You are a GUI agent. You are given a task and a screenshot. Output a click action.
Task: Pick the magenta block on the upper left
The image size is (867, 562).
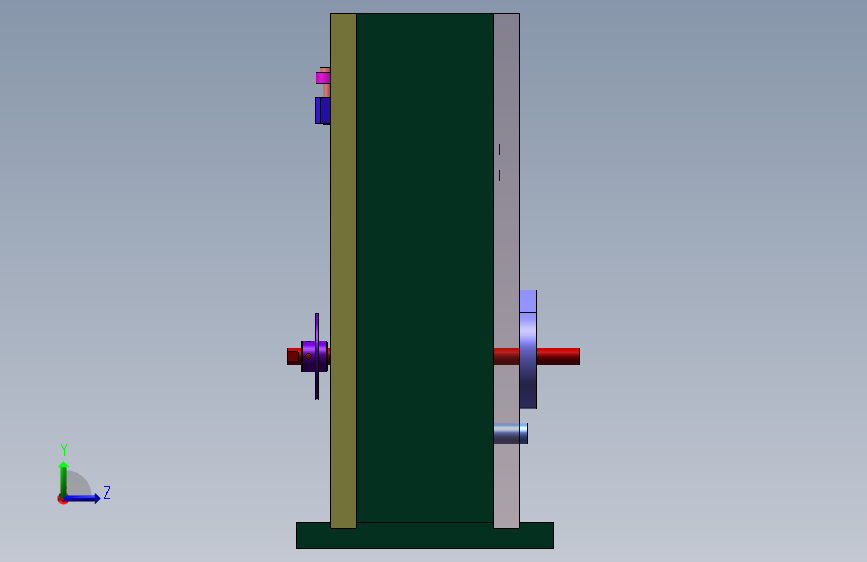point(323,77)
